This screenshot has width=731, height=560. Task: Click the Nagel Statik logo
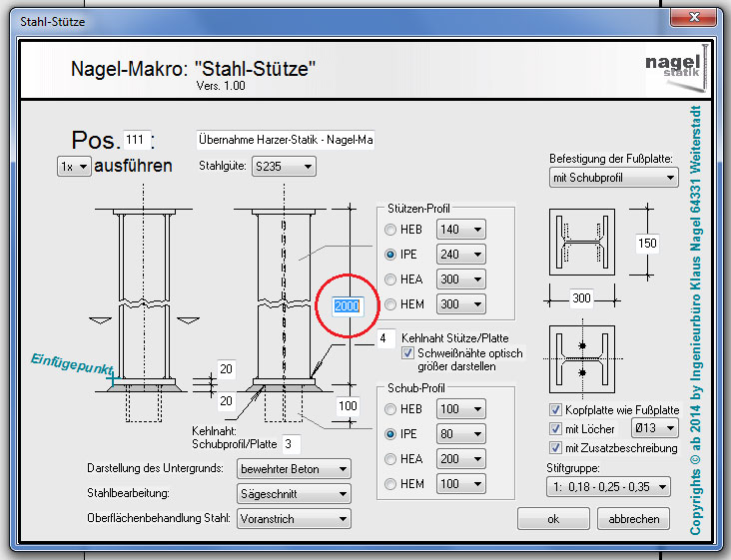click(673, 63)
